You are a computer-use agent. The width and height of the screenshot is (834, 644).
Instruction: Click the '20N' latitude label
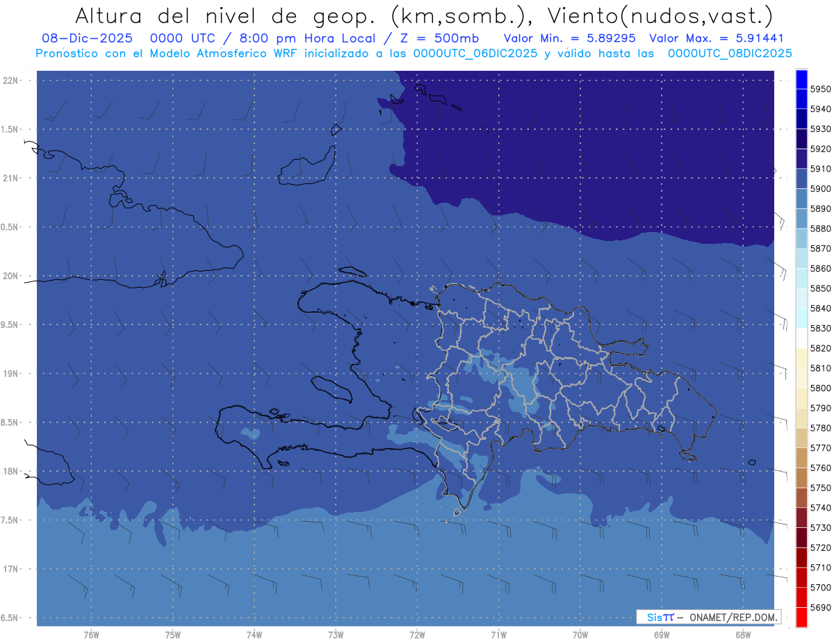(10, 276)
